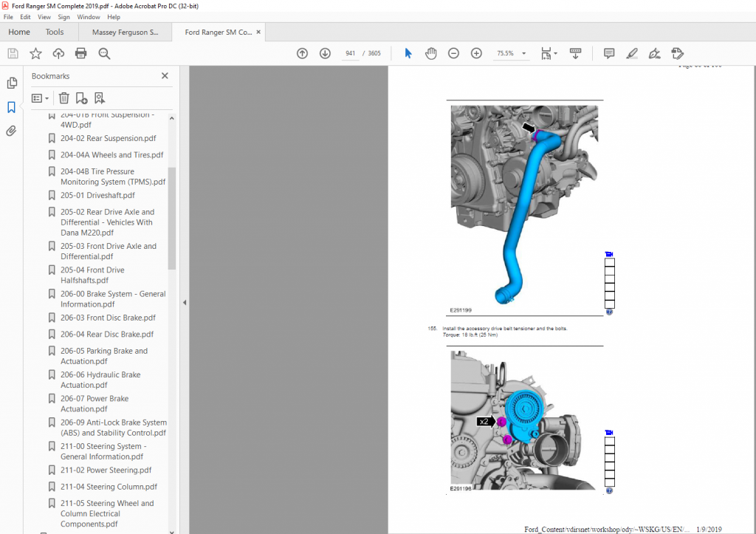Open 211-02 Power Steering.pdf bookmark
The height and width of the screenshot is (534, 756).
click(106, 470)
